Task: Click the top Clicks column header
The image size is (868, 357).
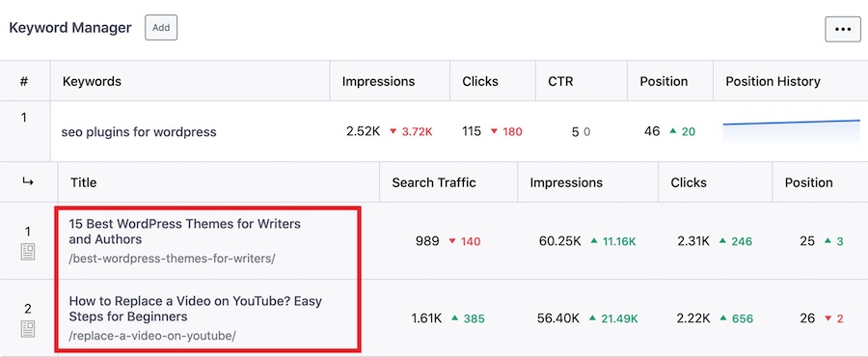Action: click(480, 81)
